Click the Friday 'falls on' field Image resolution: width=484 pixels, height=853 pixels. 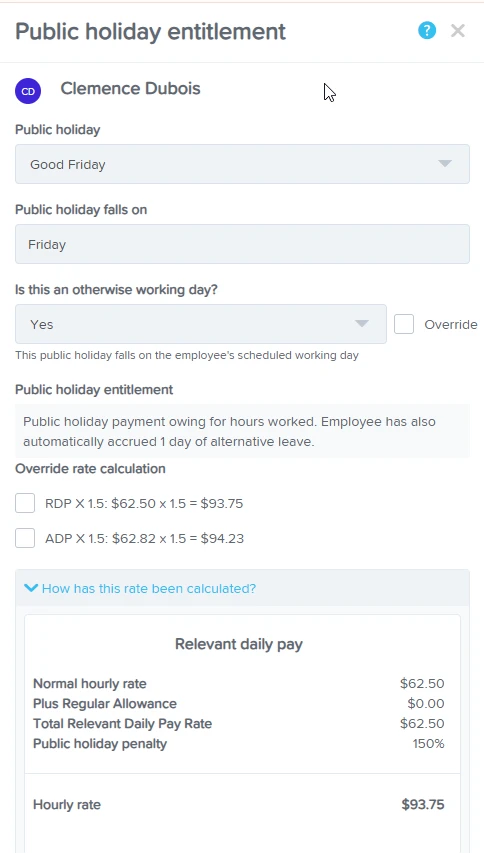click(242, 244)
